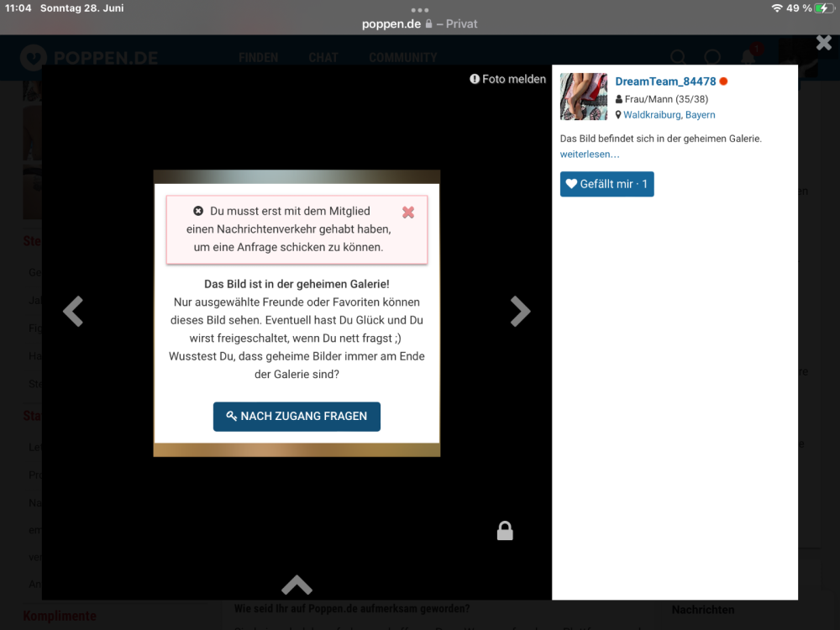Expand thumbnail strip with up chevron
This screenshot has width=840, height=630.
(x=297, y=585)
